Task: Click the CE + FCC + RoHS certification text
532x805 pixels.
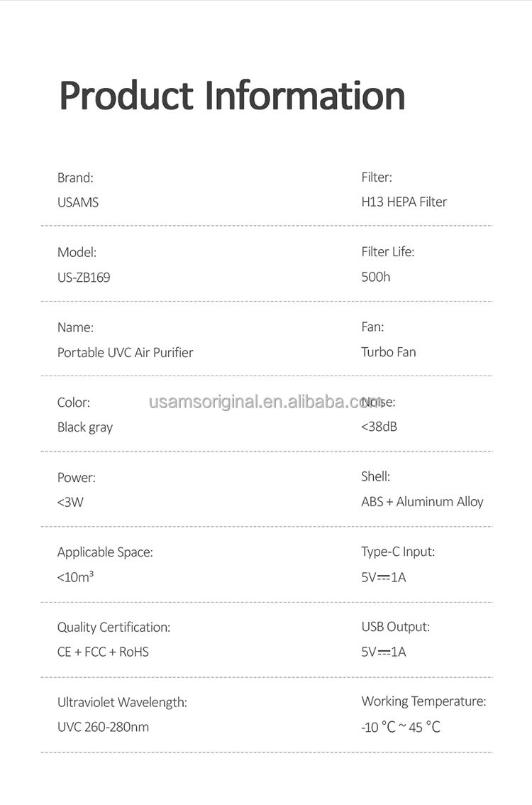Action: coord(103,652)
